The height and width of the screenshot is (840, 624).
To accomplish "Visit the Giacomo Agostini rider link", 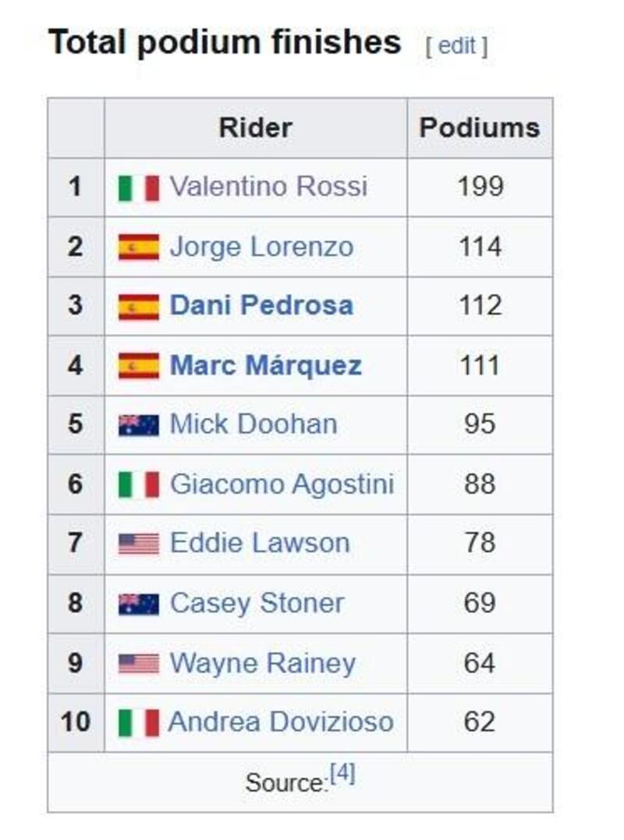I will [282, 484].
